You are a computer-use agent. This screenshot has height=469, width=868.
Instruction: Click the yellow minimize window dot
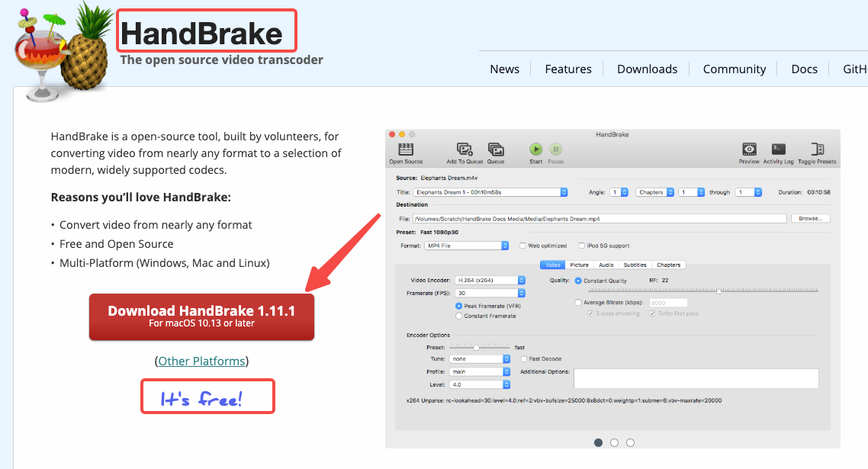click(x=402, y=134)
